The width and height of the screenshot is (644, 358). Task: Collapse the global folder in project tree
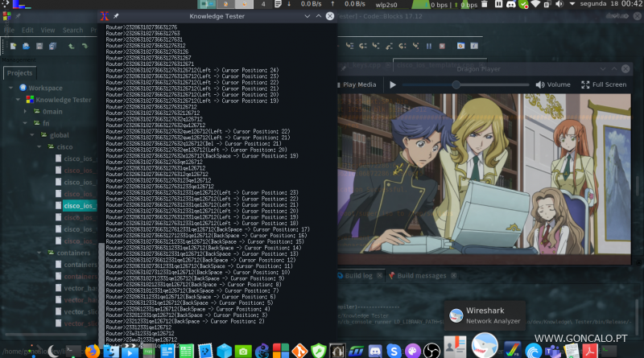[32, 135]
